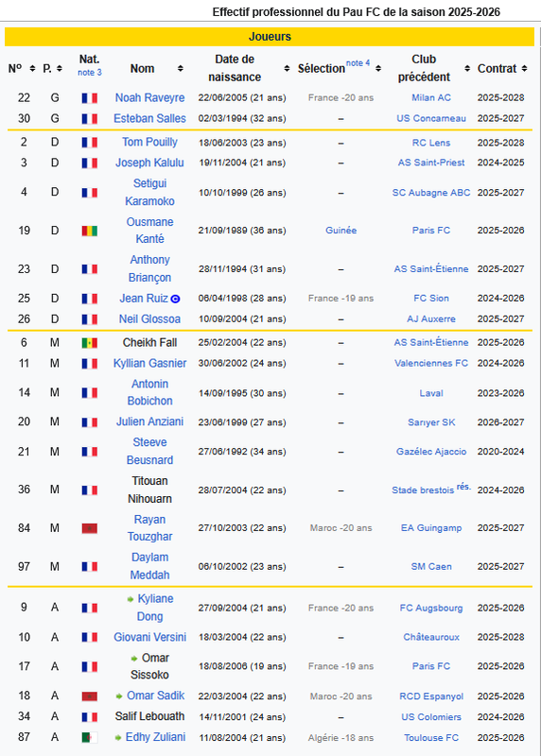Click the Senegal flag icon beside Cheikh Fall
The image size is (541, 756).
89,343
